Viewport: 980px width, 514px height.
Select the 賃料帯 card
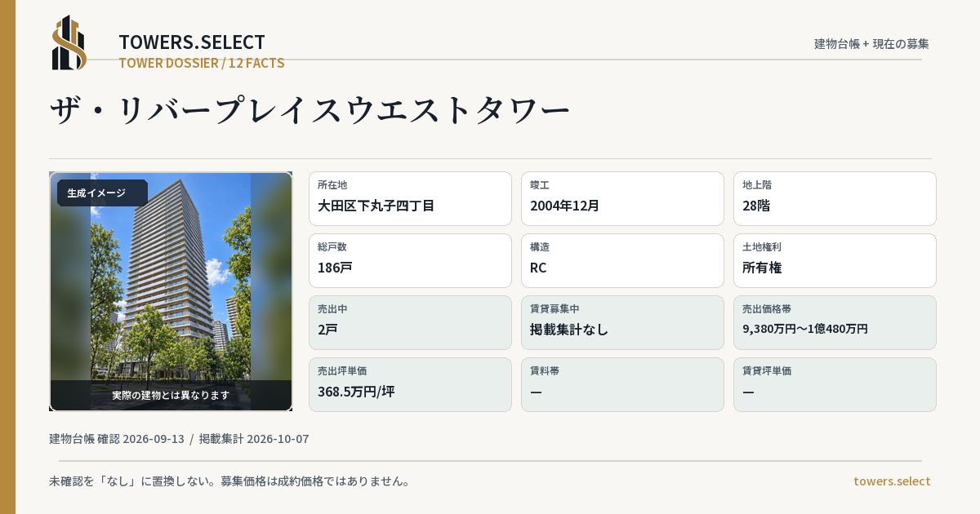[x=622, y=384]
